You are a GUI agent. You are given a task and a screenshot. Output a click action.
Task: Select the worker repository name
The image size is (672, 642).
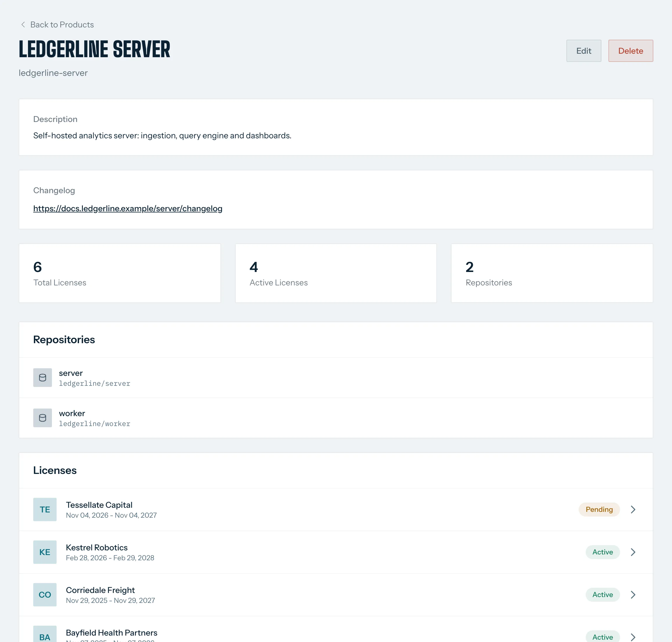tap(72, 414)
